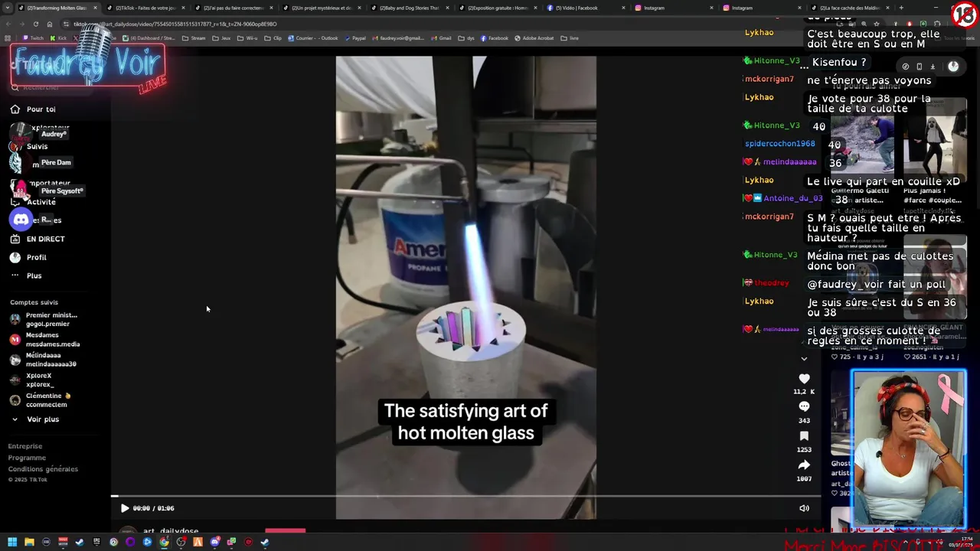Open the Facebook bookmark
This screenshot has width=980, height=551.
tap(494, 38)
